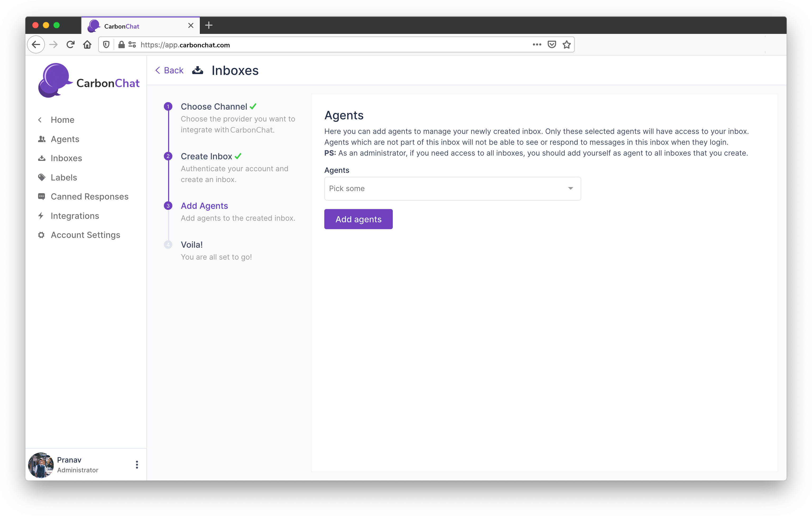Click the Integrations lightning bolt icon
This screenshot has width=812, height=516.
point(41,216)
